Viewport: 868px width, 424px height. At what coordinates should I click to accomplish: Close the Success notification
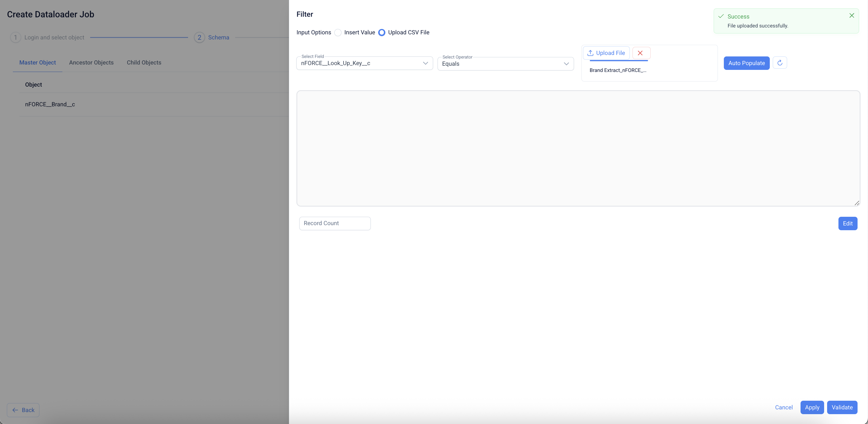pos(852,16)
